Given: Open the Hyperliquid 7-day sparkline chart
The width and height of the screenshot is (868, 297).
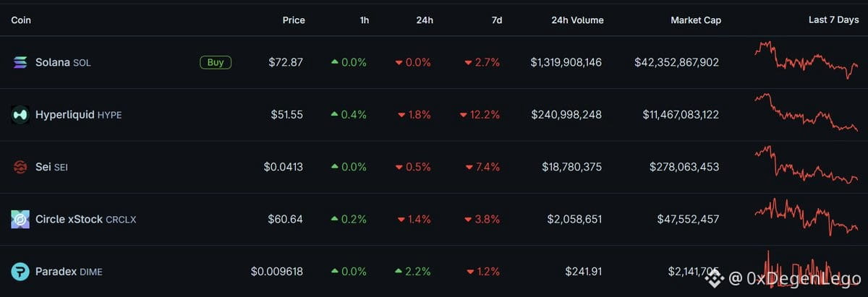Looking at the screenshot, I should coord(806,113).
